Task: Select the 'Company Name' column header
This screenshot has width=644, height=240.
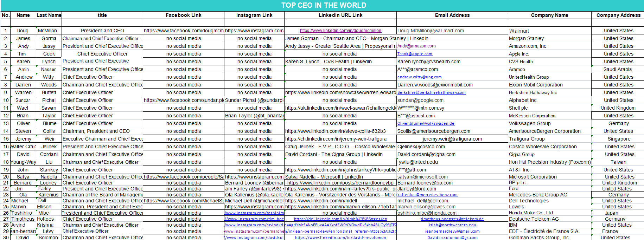Action: [550, 15]
